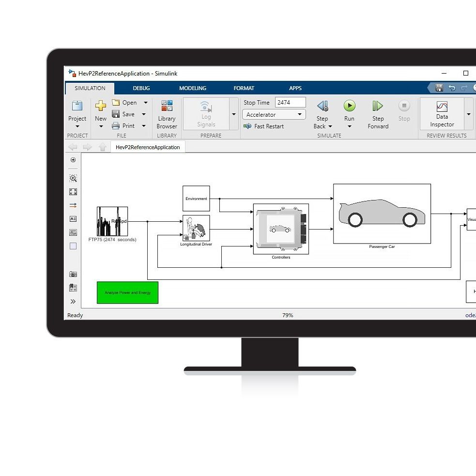
Task: Click the image annotation icon in palette
Action: click(x=73, y=232)
